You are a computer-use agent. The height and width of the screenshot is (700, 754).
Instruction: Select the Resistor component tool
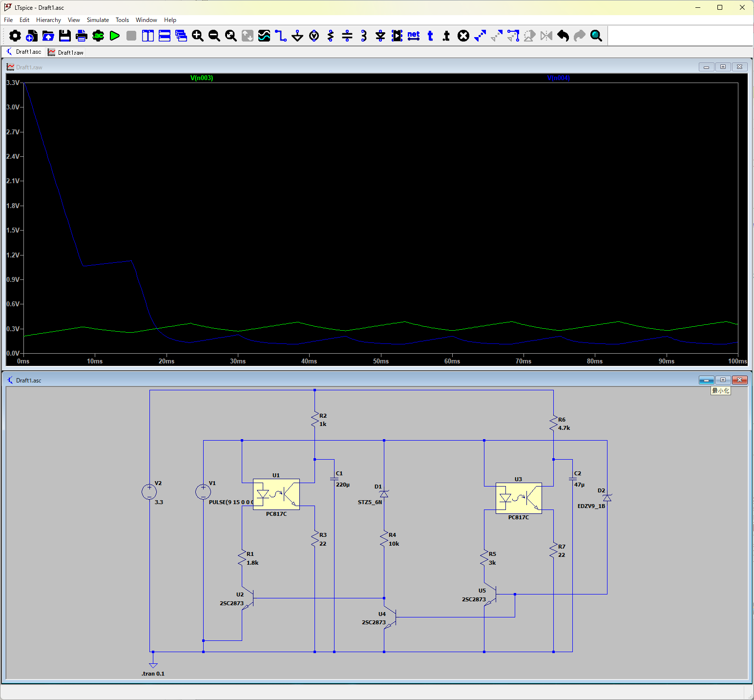(x=331, y=36)
